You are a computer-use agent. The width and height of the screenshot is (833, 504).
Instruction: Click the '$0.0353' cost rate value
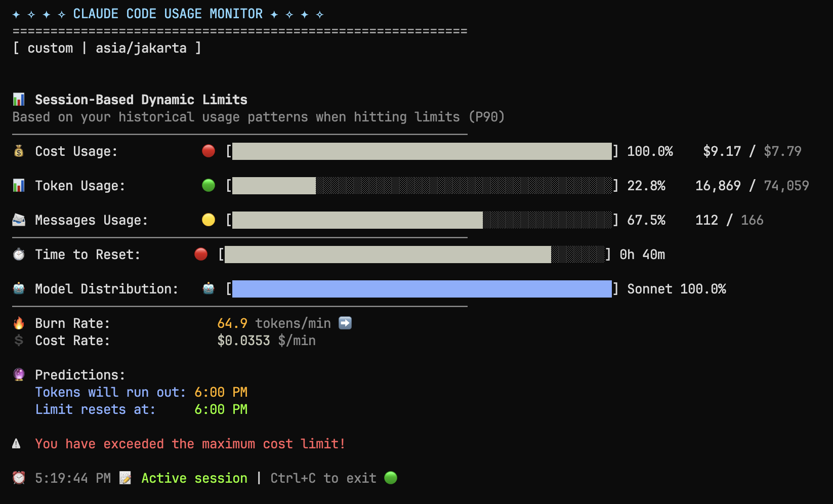tap(244, 341)
